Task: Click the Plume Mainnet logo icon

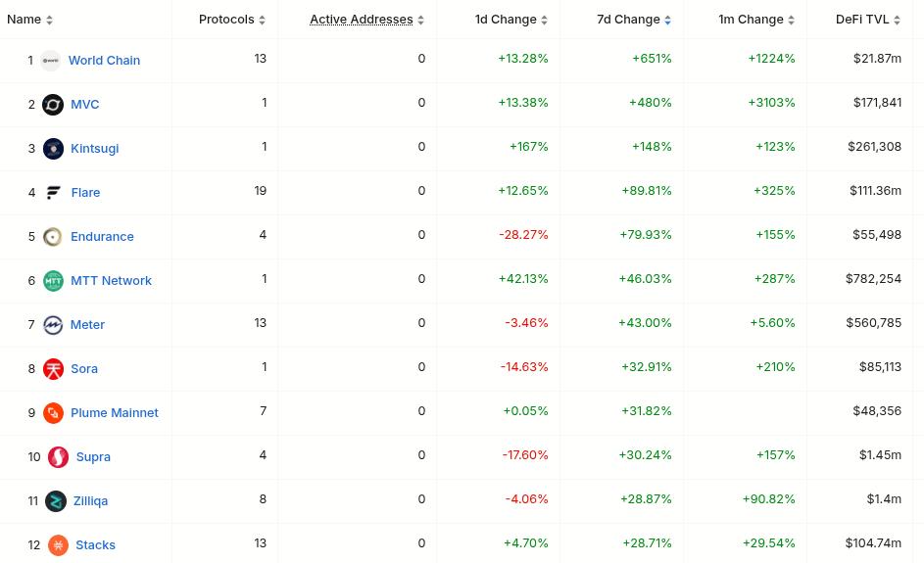Action: tap(53, 413)
